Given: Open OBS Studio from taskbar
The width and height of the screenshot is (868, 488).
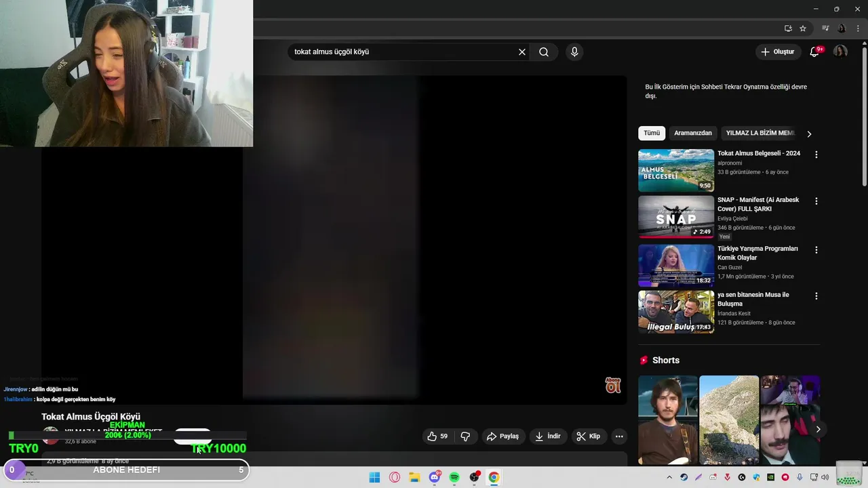Looking at the screenshot, I should coord(474,477).
